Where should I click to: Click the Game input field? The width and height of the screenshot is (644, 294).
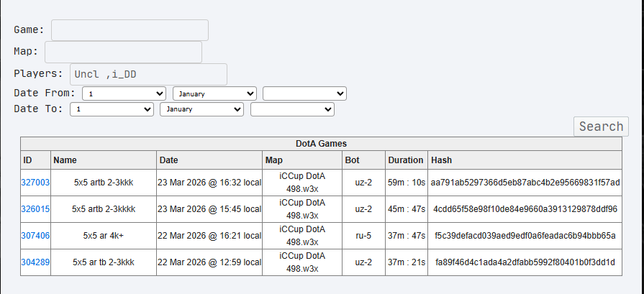tap(130, 30)
